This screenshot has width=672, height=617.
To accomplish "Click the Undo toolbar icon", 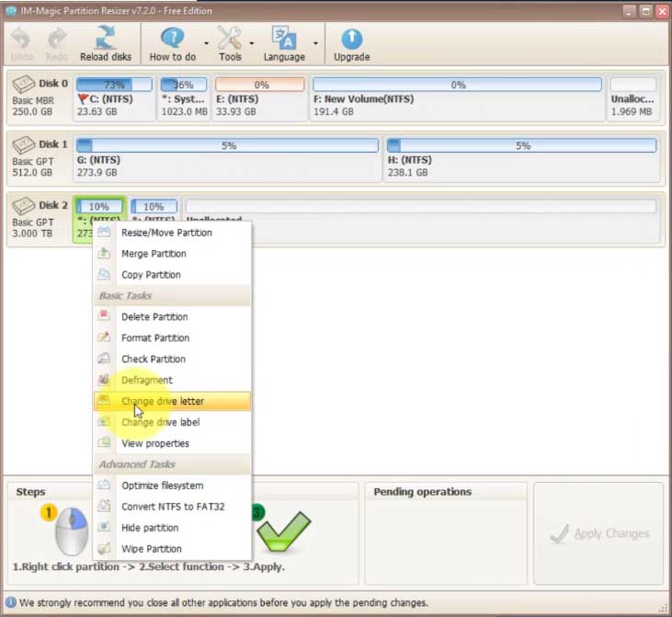I will click(x=20, y=39).
